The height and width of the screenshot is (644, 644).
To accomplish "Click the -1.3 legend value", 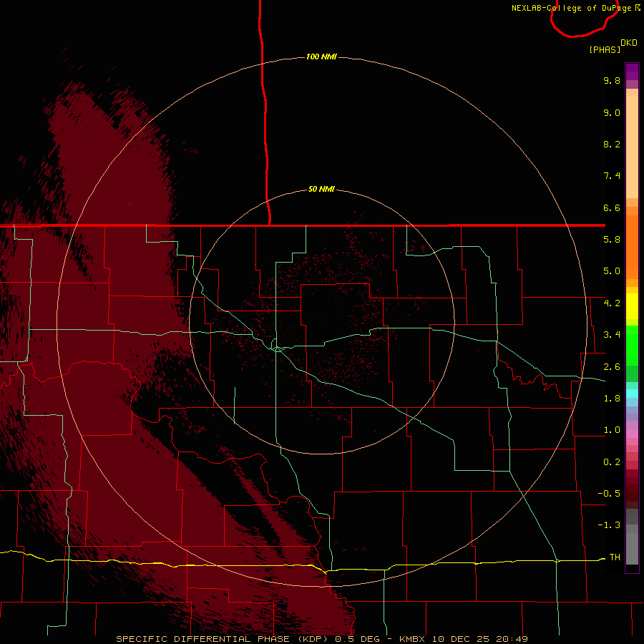I will pos(609,525).
